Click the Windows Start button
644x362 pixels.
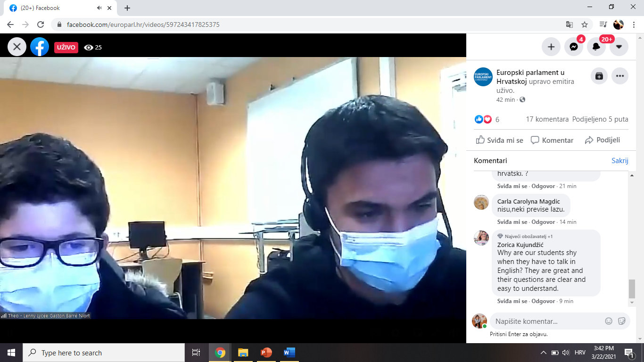pyautogui.click(x=11, y=353)
